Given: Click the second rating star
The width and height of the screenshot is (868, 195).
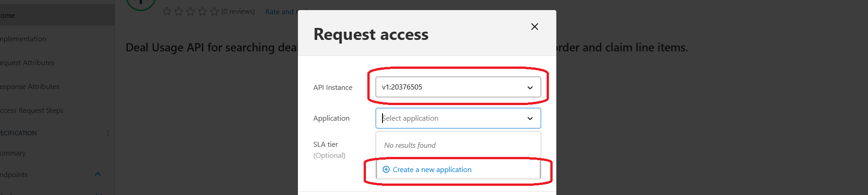Looking at the screenshot, I should [179, 11].
